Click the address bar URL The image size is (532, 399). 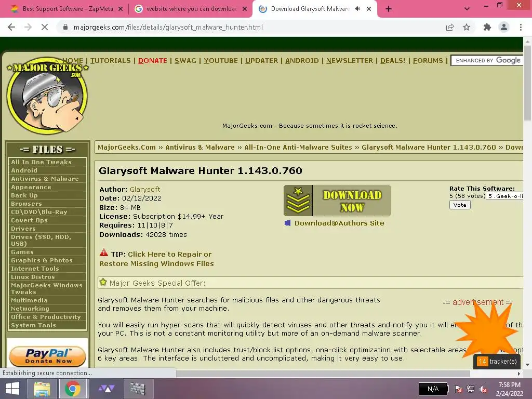168,27
